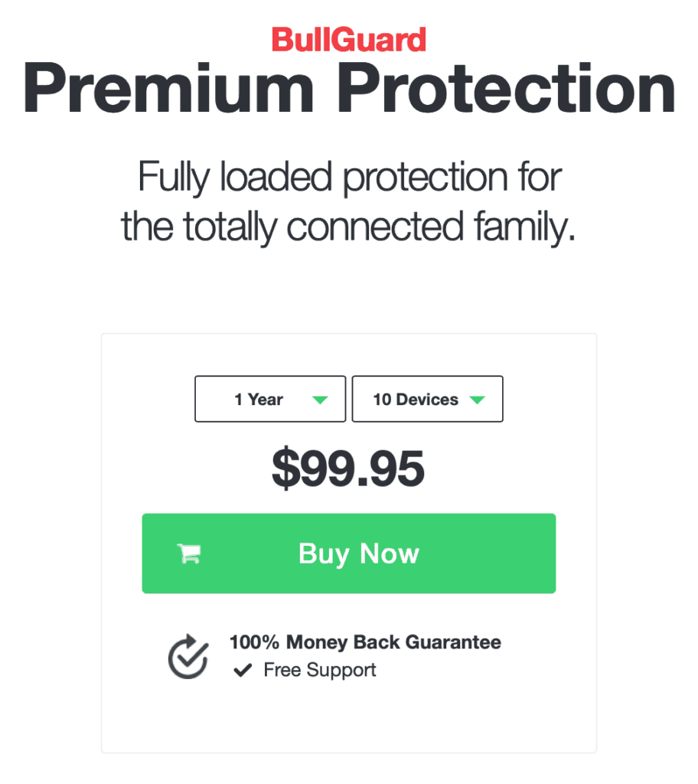Click the Buy Now text label

[359, 554]
